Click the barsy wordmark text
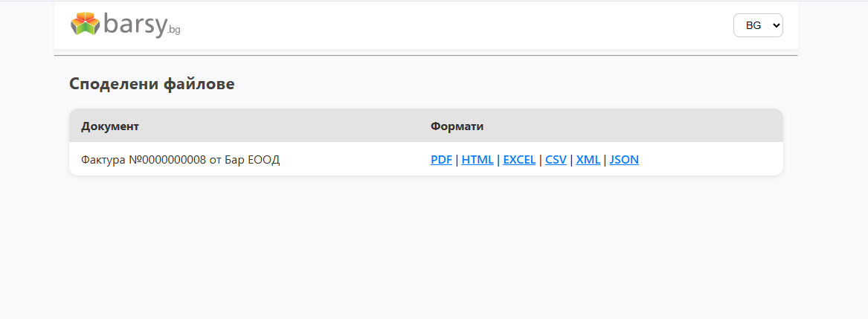Viewport: 868px width, 319px height. point(135,24)
